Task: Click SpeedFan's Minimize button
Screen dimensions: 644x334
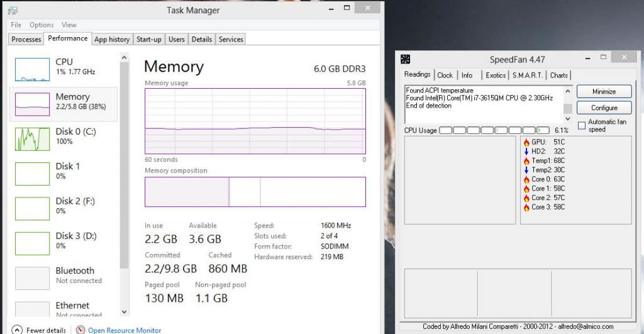Action: (604, 92)
